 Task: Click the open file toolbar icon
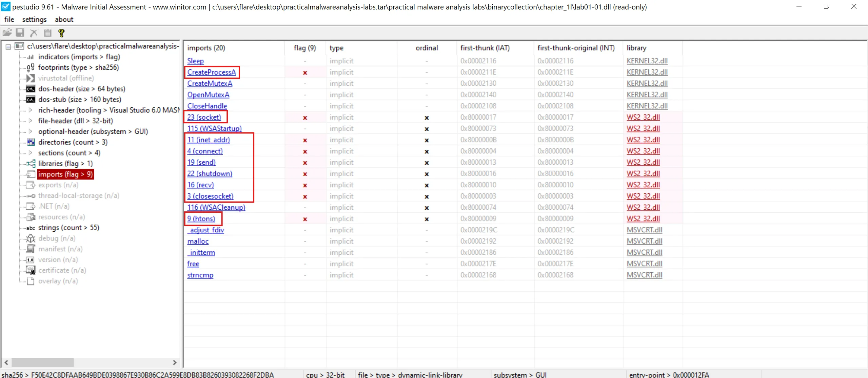pyautogui.click(x=7, y=33)
